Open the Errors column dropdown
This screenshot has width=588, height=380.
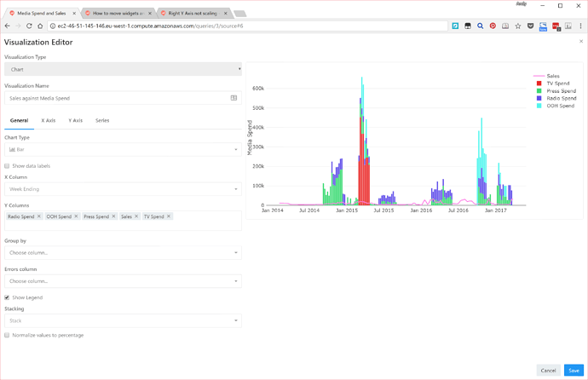pyautogui.click(x=123, y=281)
